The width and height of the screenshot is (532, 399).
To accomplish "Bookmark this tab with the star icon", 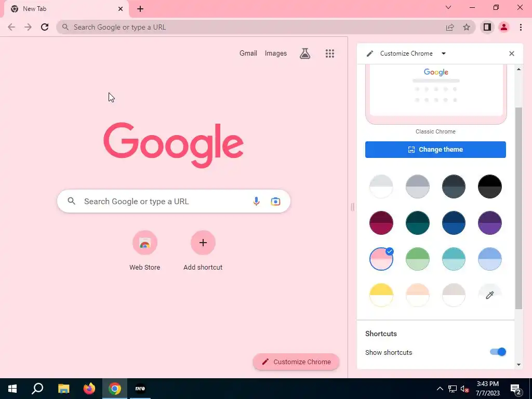I will 467,27.
